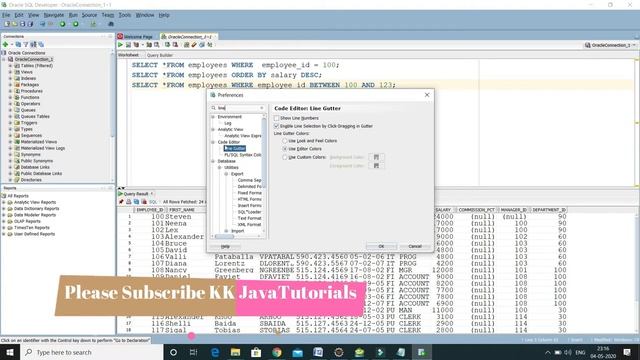Screen dimensions: 640x360
Task: Select the Sequences node in Connections tree
Action: pyautogui.click(x=31, y=136)
